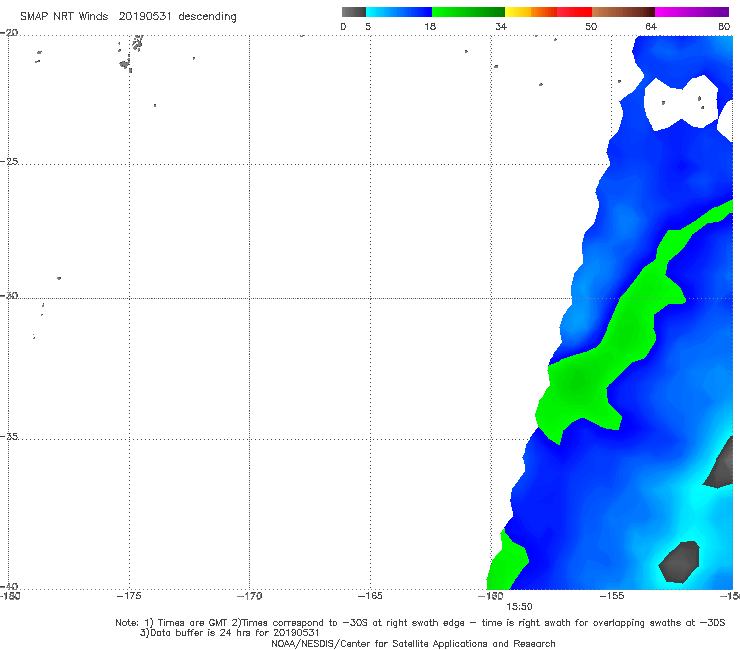This screenshot has height=650, width=740.
Task: Click the color bar label '64'
Action: [651, 27]
